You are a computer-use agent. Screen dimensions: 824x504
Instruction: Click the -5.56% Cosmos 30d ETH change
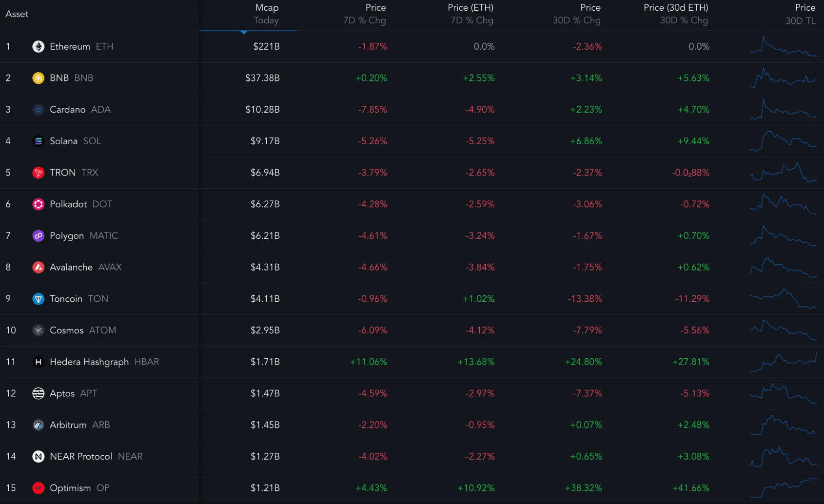695,330
